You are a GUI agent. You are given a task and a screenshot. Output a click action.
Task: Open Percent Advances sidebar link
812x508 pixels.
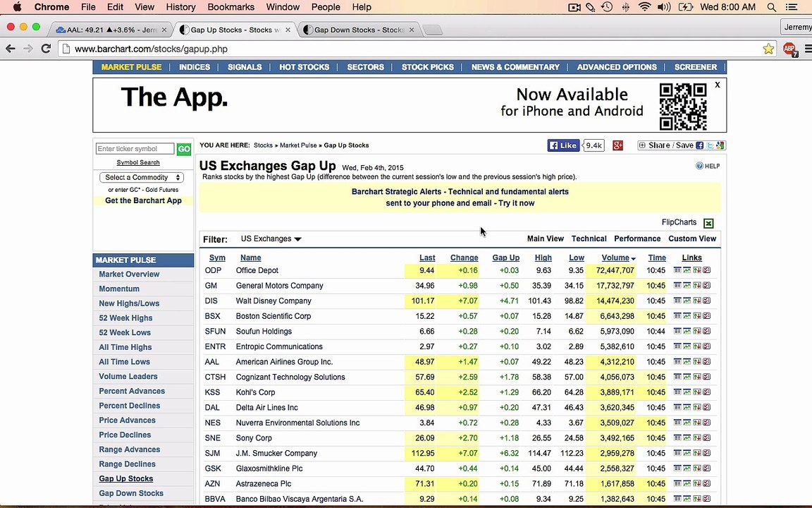(132, 391)
